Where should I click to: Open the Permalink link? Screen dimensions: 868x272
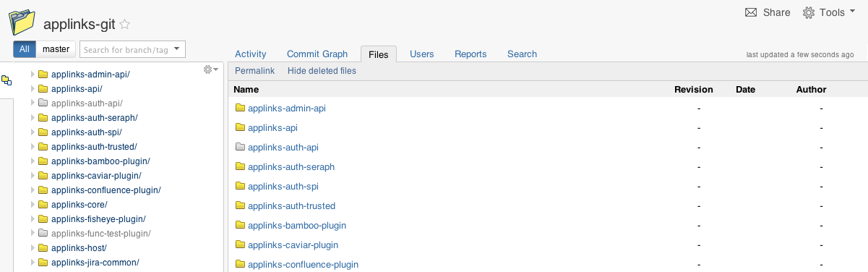coord(254,71)
